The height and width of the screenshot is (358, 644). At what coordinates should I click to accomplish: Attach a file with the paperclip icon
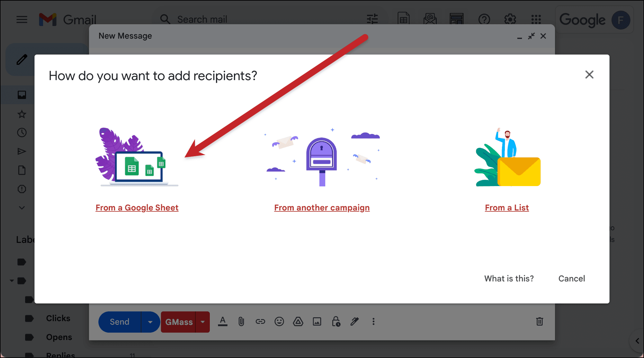(241, 321)
